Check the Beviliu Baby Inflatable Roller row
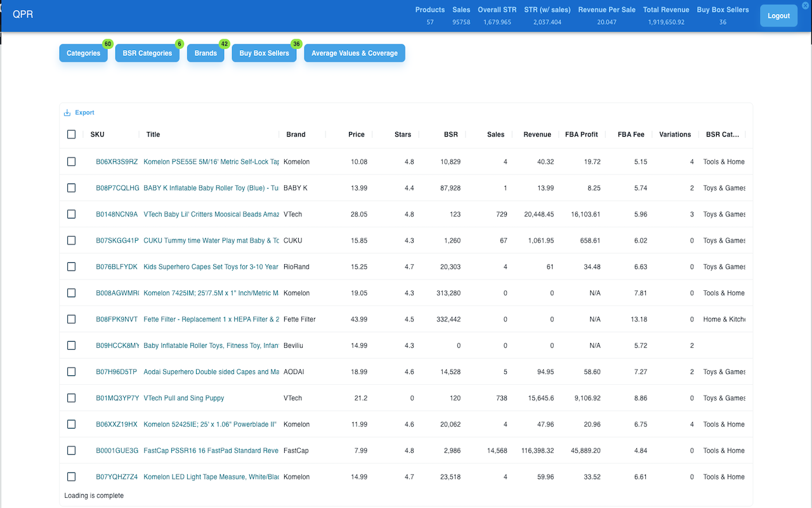 point(71,345)
